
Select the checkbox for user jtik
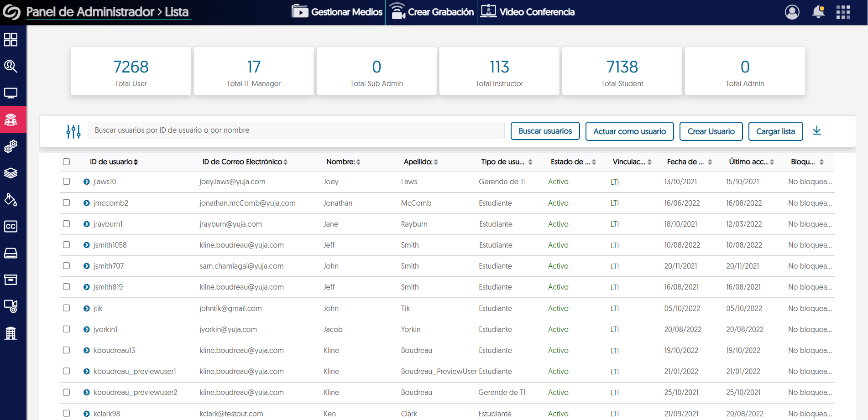pos(67,308)
